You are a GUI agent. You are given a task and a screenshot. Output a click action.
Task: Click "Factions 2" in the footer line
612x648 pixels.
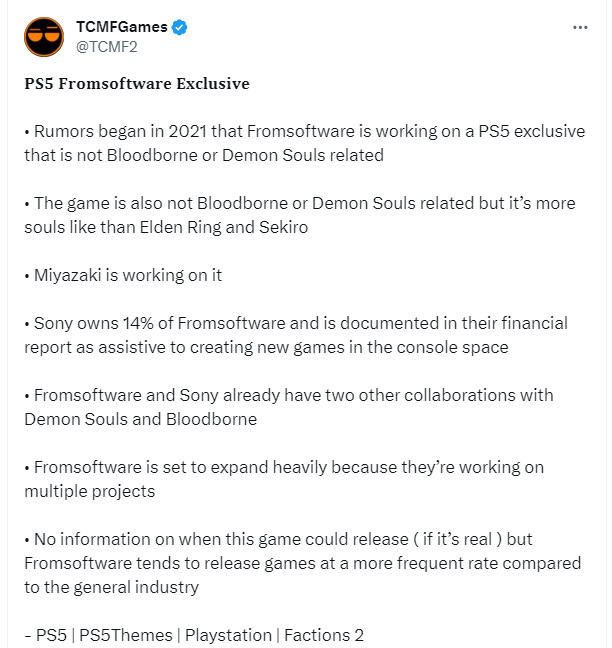point(328,634)
